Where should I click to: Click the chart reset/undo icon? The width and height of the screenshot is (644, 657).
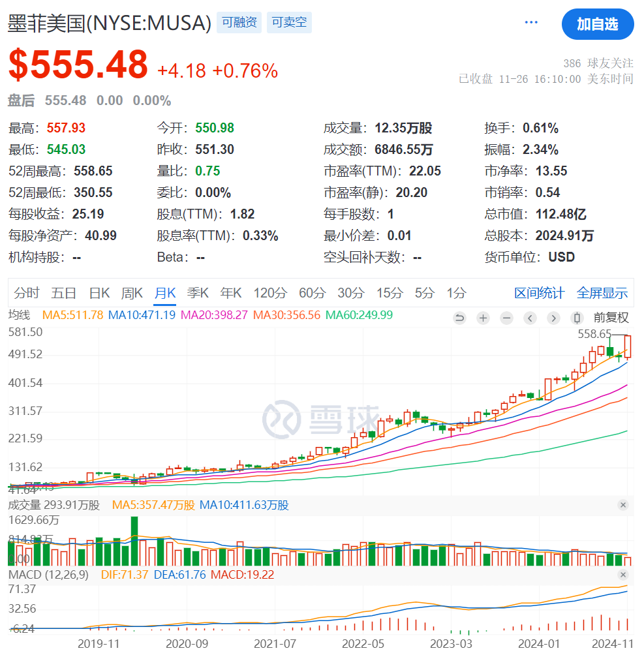click(460, 318)
